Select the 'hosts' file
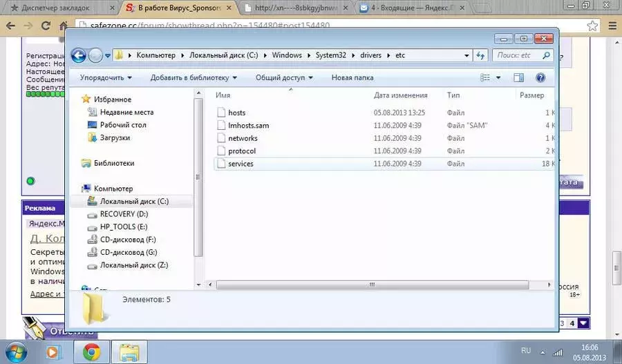This screenshot has height=364, width=622. (x=237, y=113)
